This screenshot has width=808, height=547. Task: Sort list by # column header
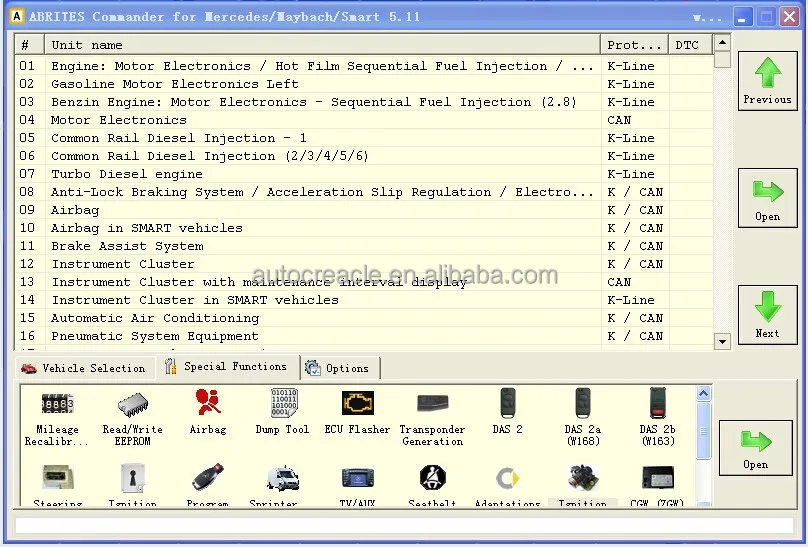tap(29, 45)
